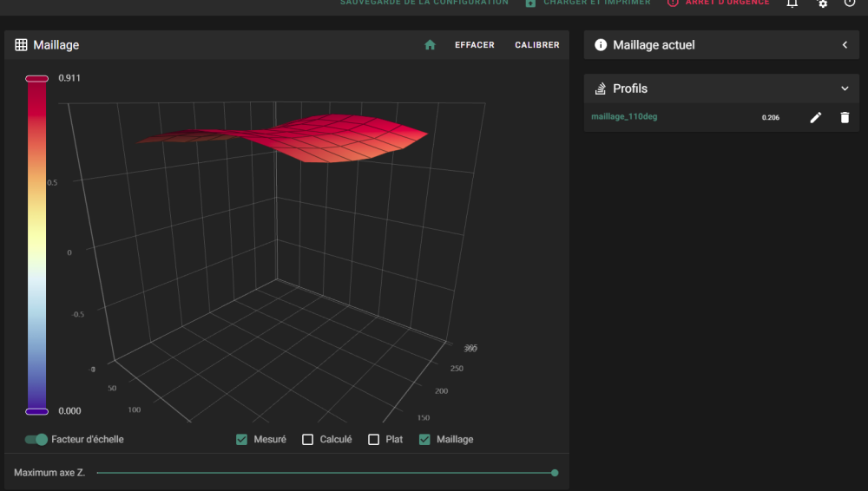Click the lower color scale handle 0.000

click(x=37, y=411)
